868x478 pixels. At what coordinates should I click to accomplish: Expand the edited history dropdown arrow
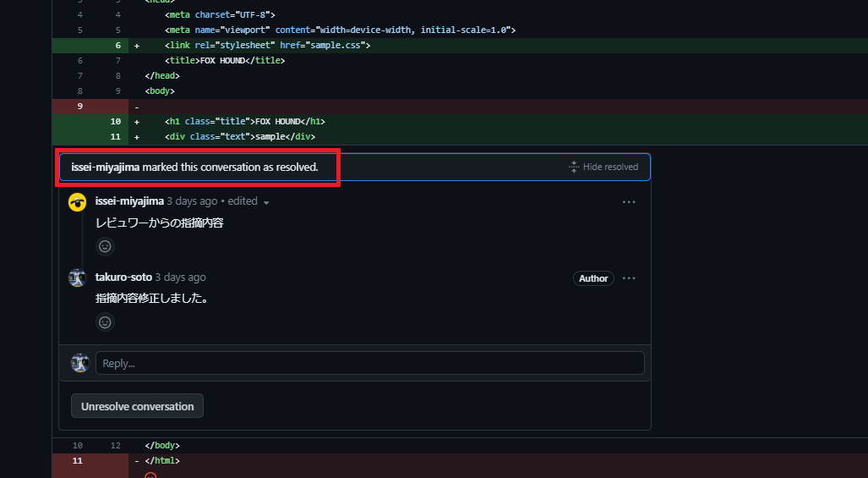click(x=266, y=203)
